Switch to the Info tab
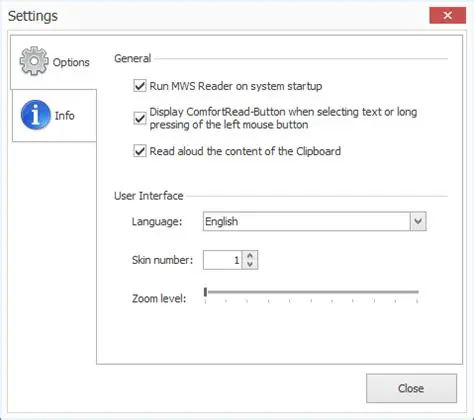Image resolution: width=474 pixels, height=420 pixels. pos(54,115)
